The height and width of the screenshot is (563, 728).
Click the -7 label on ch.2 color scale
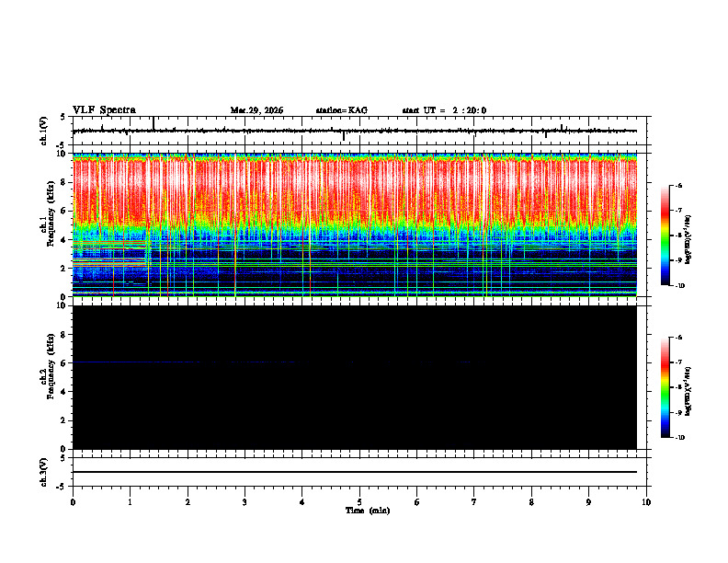coord(678,362)
